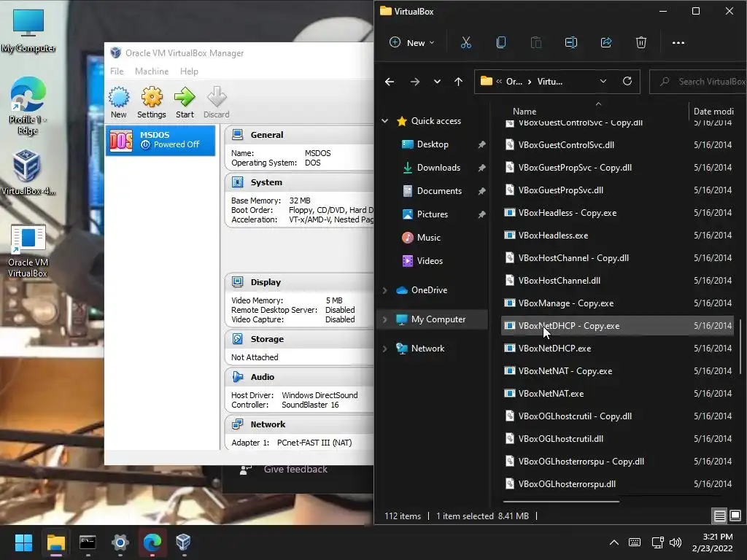Open the My Computer desktop icon

pyautogui.click(x=28, y=31)
